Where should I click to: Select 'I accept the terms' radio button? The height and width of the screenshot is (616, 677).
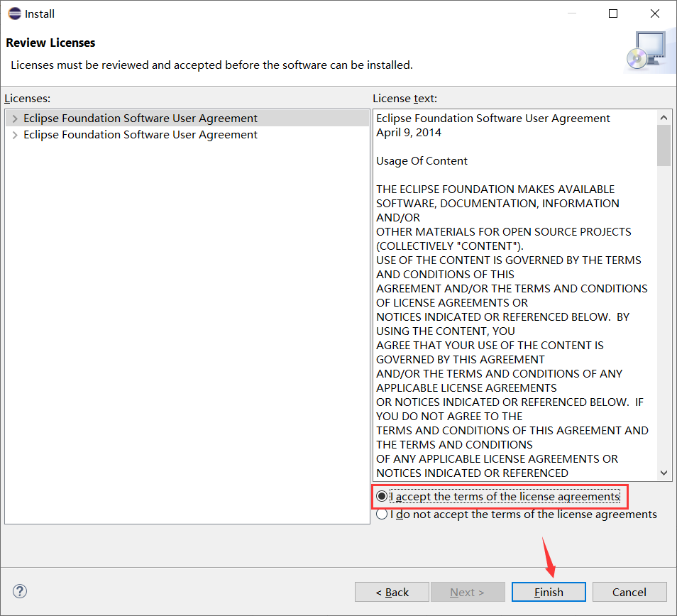click(x=382, y=497)
